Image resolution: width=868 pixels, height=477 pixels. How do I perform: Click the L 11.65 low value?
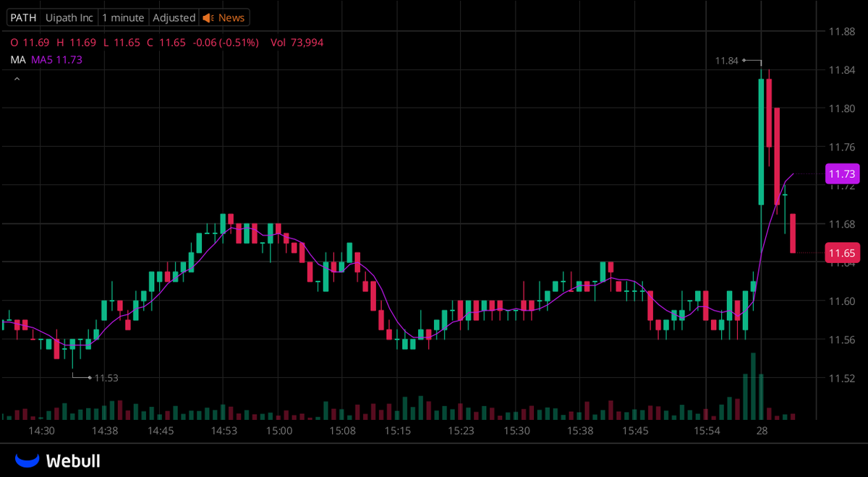[122, 43]
